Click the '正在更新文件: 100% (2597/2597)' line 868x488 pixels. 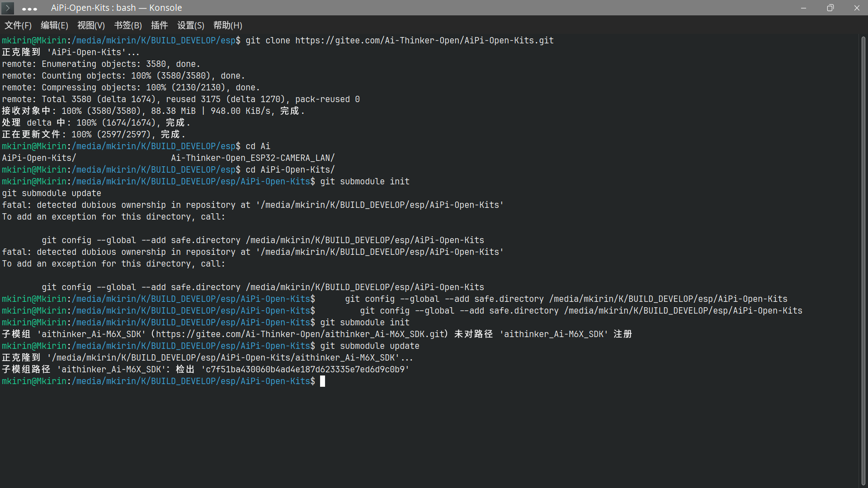click(x=94, y=135)
